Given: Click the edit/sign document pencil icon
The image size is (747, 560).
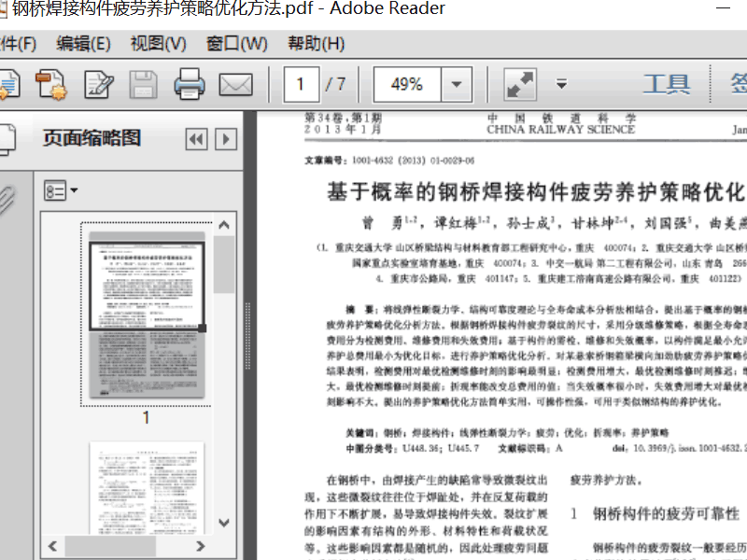Looking at the screenshot, I should (98, 84).
